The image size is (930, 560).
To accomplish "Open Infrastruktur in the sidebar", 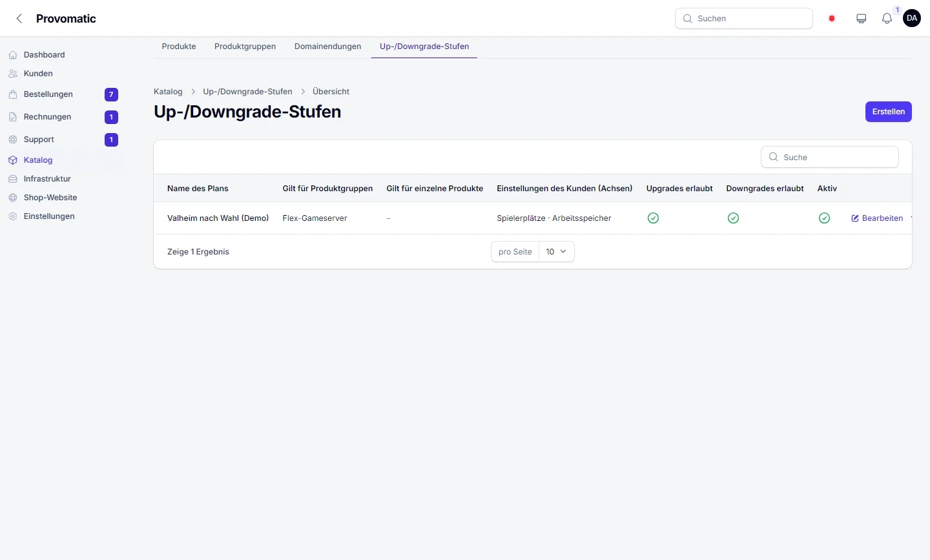I will 47,179.
